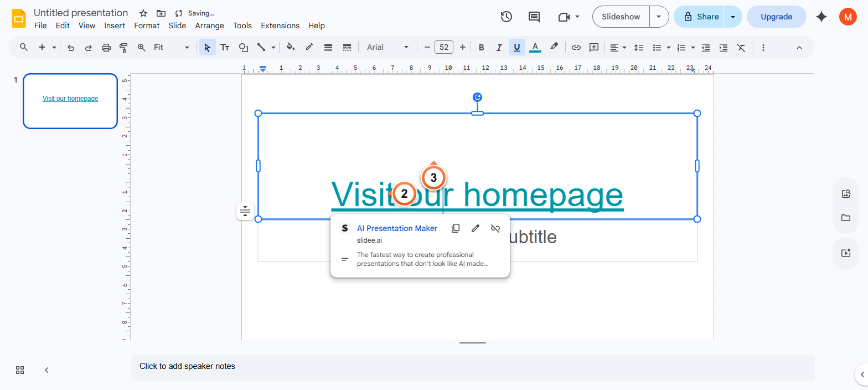
Task: Toggle bold formatting
Action: coord(482,48)
